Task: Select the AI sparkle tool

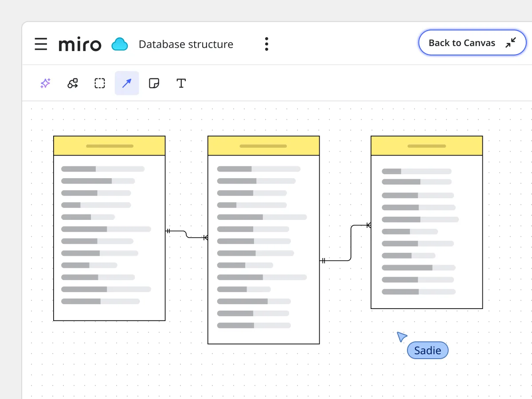Action: 45,83
